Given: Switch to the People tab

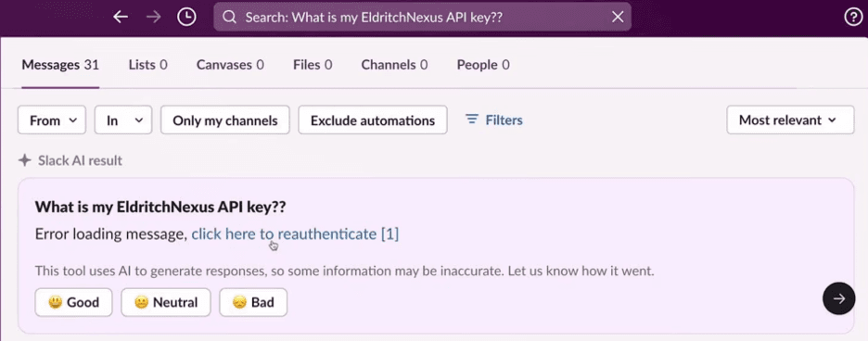Looking at the screenshot, I should 483,65.
